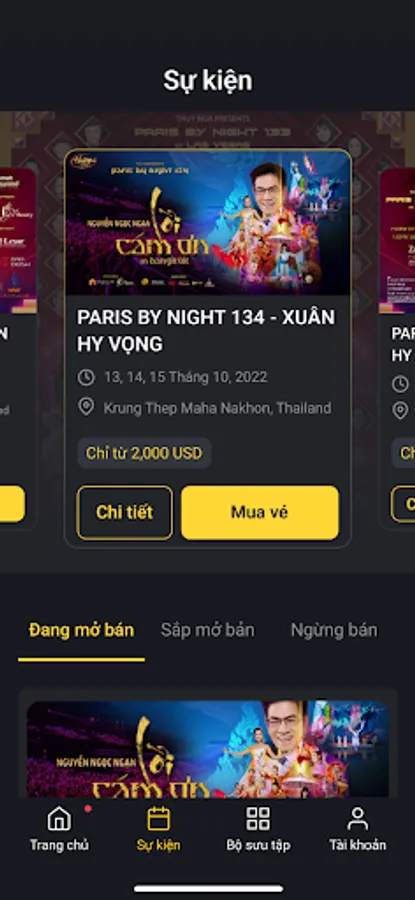Open the Trang chủ home icon

point(59,818)
